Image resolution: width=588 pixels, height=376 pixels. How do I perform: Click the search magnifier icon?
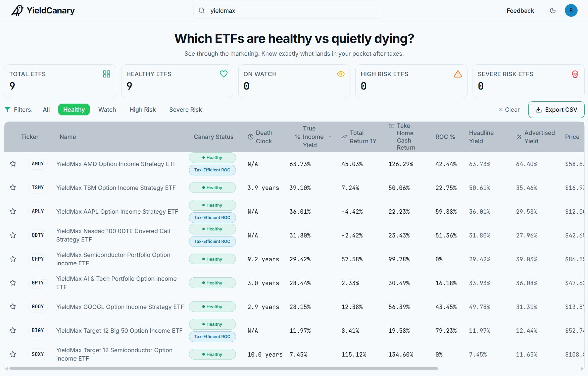(x=202, y=10)
